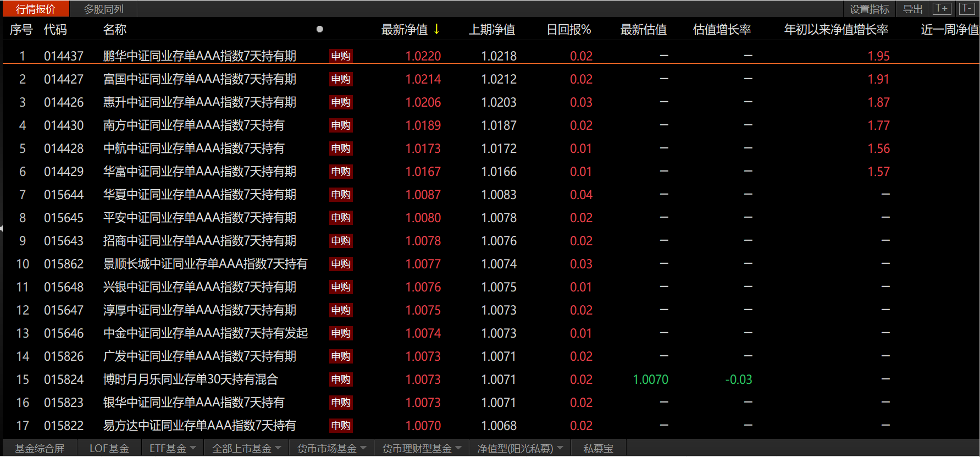
Task: Open the 私募宝 bottom tab
Action: (x=598, y=448)
